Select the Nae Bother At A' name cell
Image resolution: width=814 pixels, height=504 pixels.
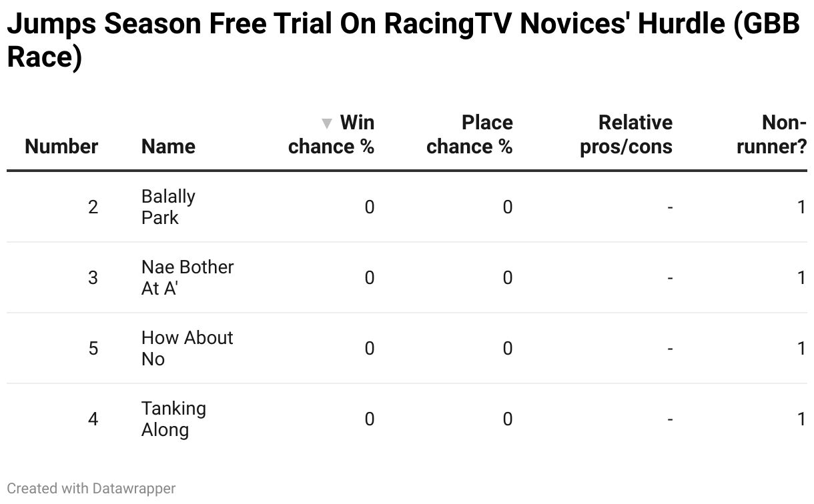(187, 277)
